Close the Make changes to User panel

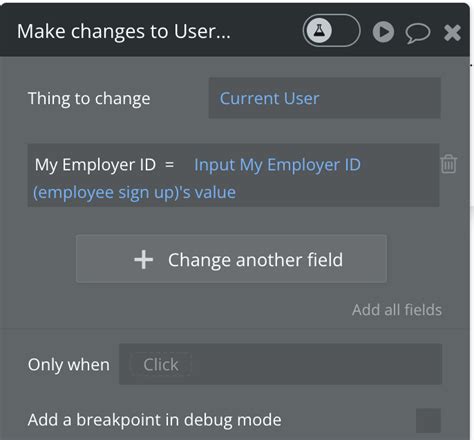pos(452,33)
